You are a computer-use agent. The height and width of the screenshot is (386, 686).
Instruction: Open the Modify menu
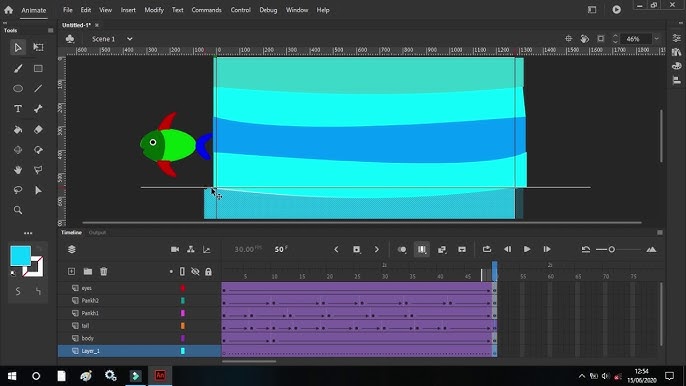pos(154,10)
